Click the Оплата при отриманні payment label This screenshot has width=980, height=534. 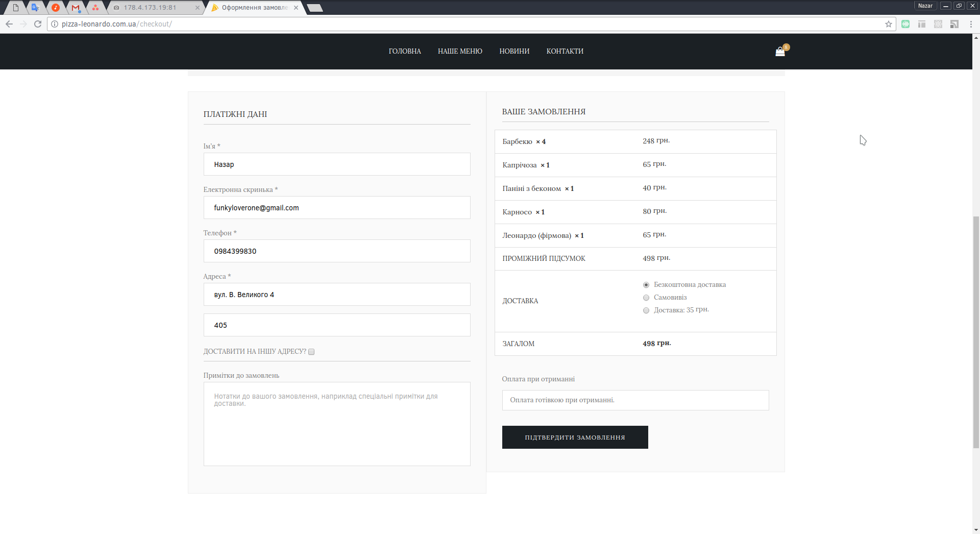click(538, 379)
